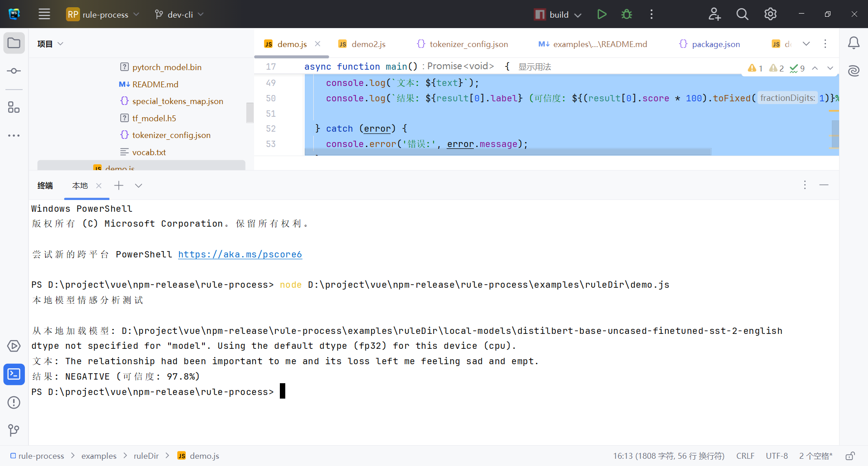
Task: Change the 2 个空格 indent setting
Action: [816, 456]
